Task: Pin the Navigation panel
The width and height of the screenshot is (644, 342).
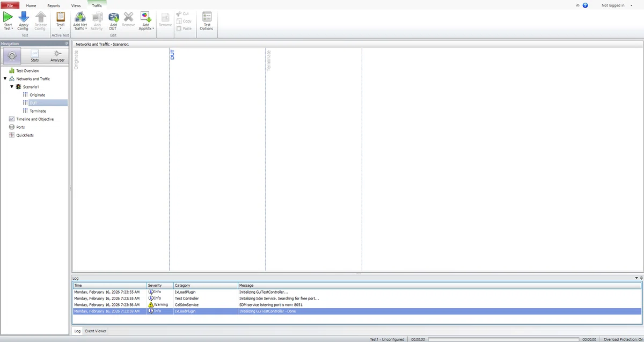Action: tap(67, 43)
